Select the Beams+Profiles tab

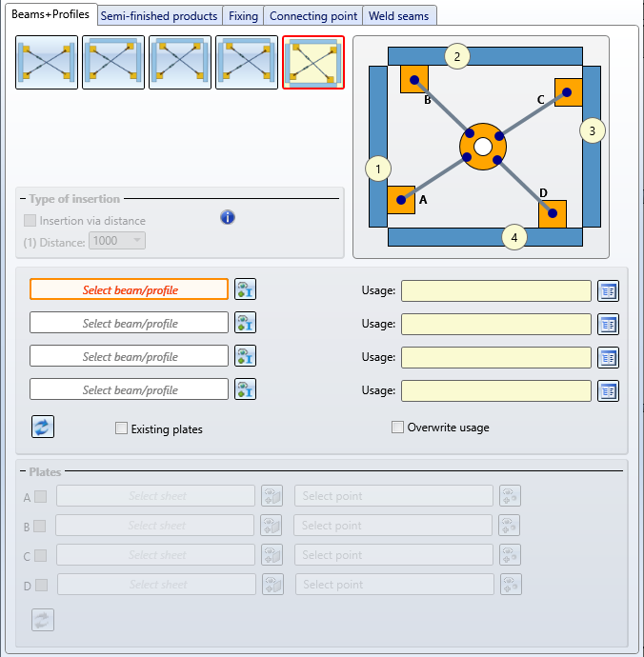50,14
